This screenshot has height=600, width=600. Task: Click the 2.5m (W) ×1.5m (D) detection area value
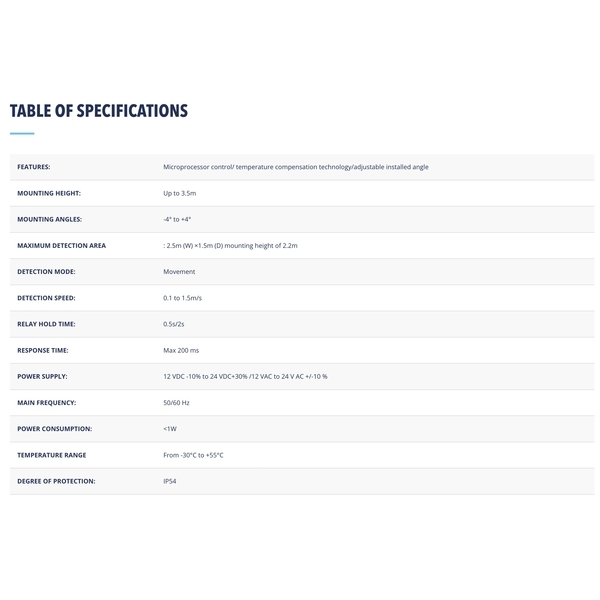[230, 245]
